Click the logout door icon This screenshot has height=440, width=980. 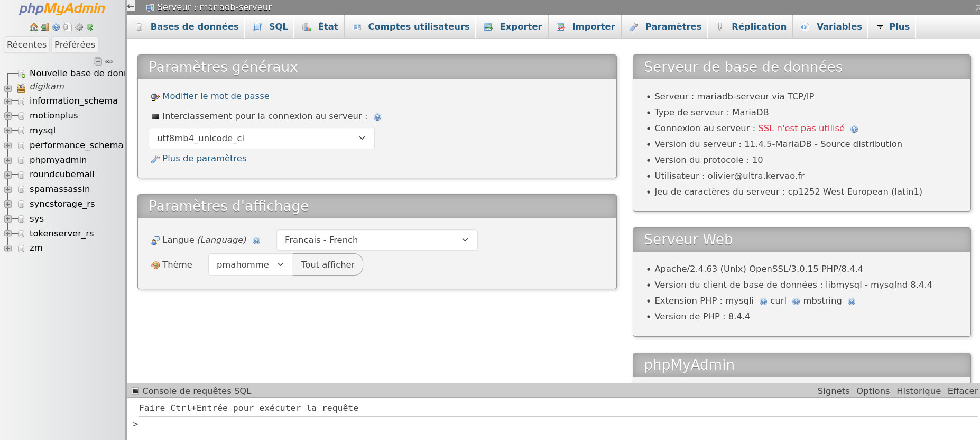tap(45, 27)
